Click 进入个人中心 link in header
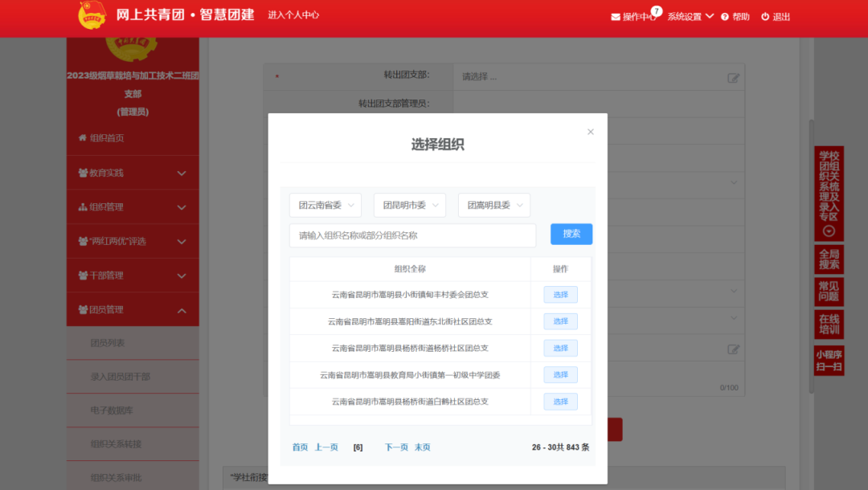The width and height of the screenshot is (868, 490). pos(293,15)
